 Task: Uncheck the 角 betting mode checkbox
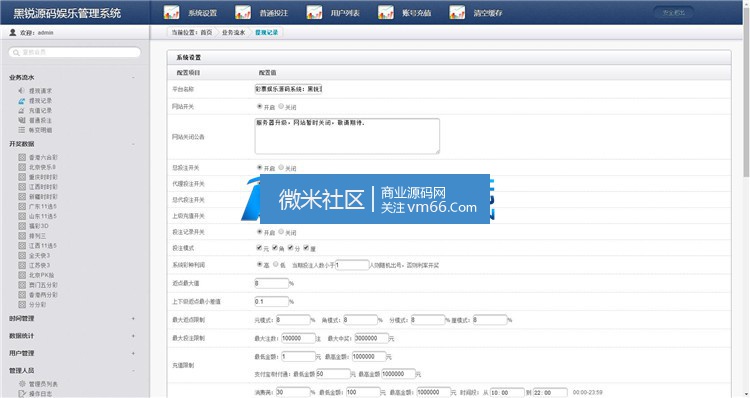click(275, 247)
